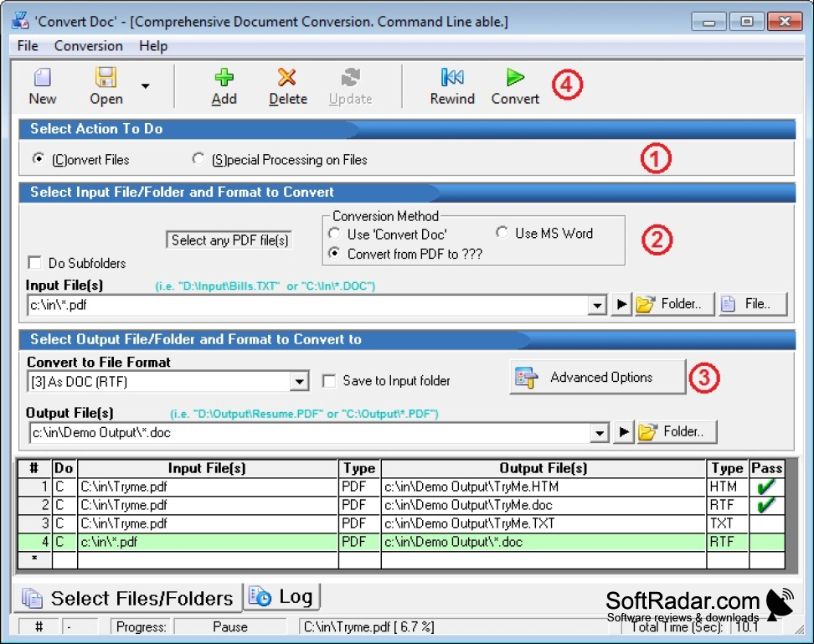The height and width of the screenshot is (644, 814).
Task: Click the Output File(s) text field
Action: click(310, 432)
